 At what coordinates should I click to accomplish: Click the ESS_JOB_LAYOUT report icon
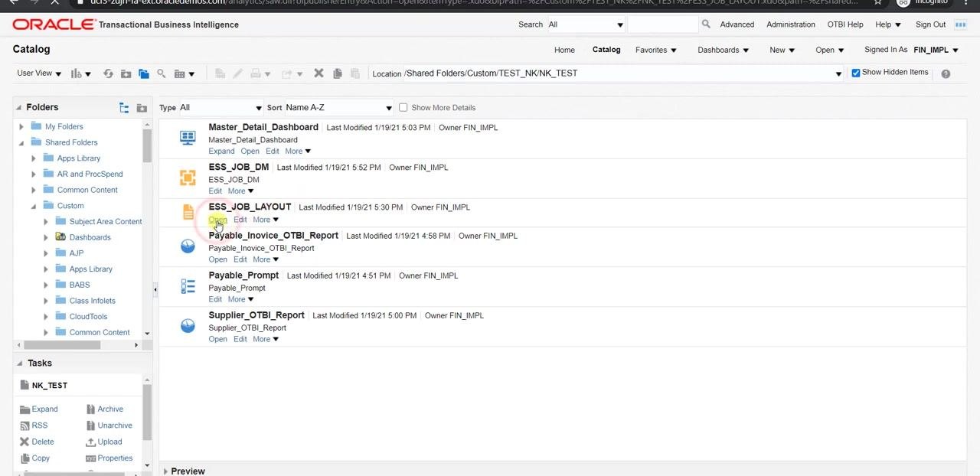[188, 212]
